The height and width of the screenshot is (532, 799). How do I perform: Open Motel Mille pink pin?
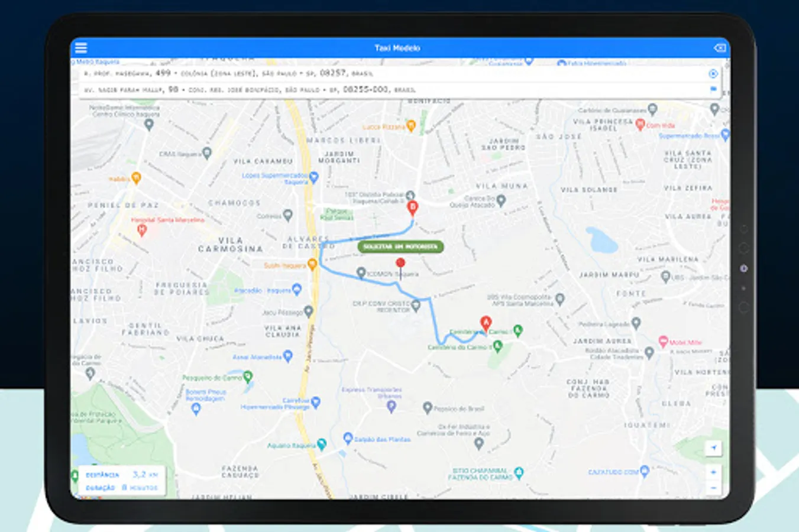[663, 342]
